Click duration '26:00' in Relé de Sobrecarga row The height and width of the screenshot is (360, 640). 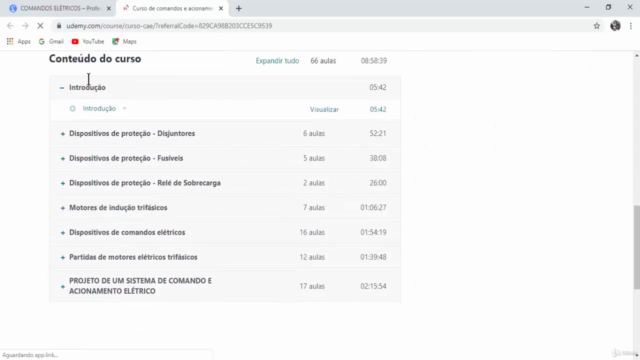pyautogui.click(x=378, y=183)
